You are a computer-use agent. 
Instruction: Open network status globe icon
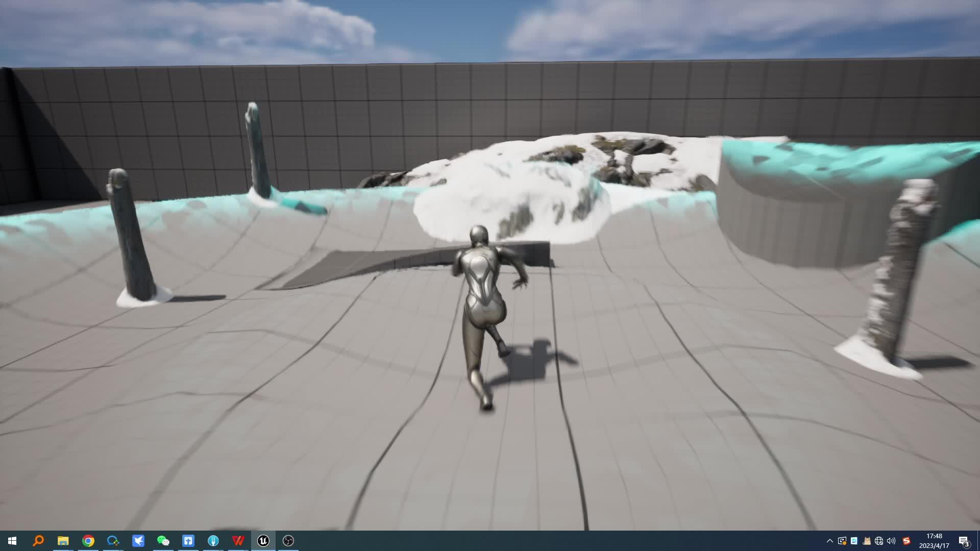click(x=879, y=541)
